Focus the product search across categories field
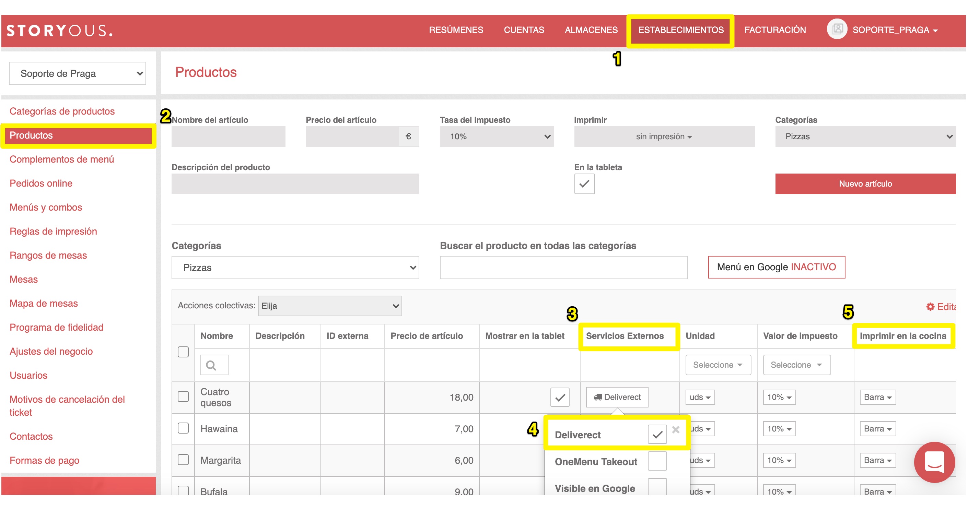The width and height of the screenshot is (980, 509). (563, 268)
